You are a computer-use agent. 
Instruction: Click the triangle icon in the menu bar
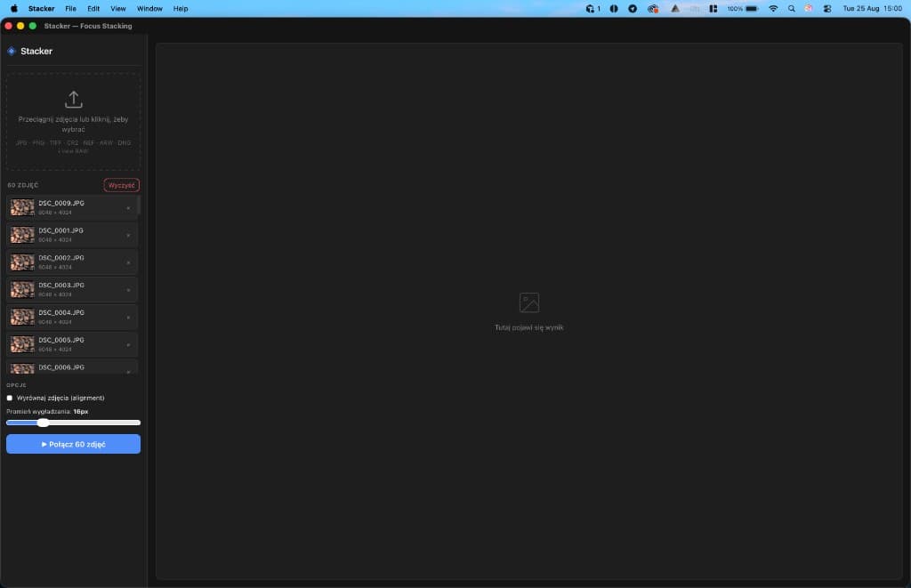[x=674, y=9]
